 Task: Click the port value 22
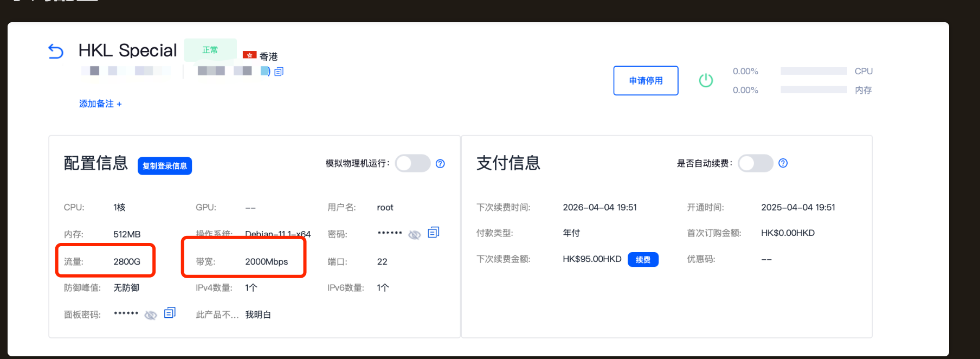tap(382, 261)
